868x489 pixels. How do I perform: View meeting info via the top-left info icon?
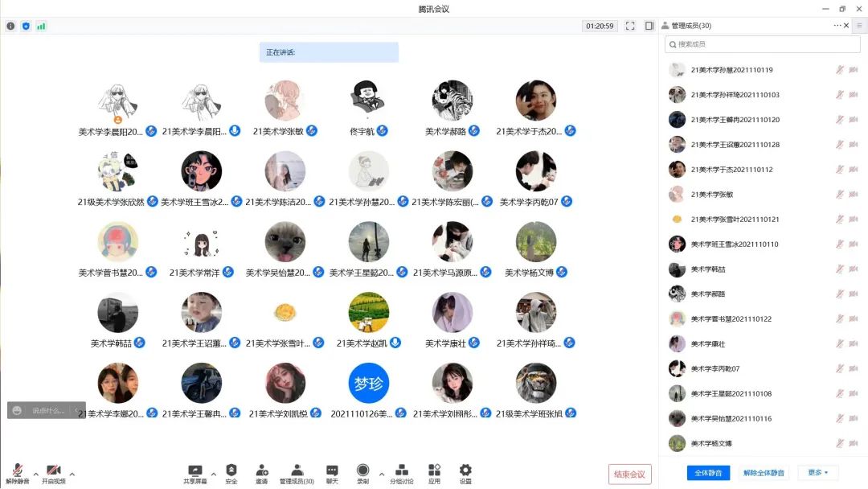click(x=10, y=25)
